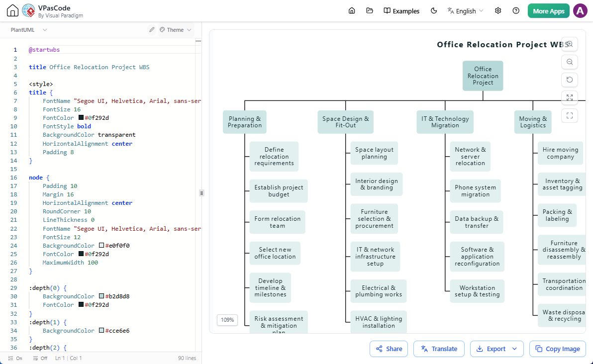Click the Hire moving company node
Viewport: 593px width, 364px height.
(x=561, y=153)
